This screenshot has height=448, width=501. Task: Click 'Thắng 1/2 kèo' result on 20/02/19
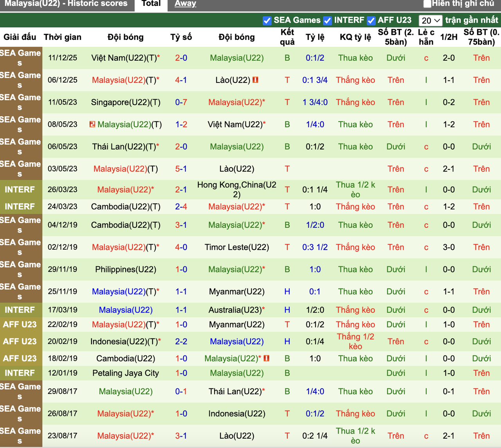pos(355,341)
